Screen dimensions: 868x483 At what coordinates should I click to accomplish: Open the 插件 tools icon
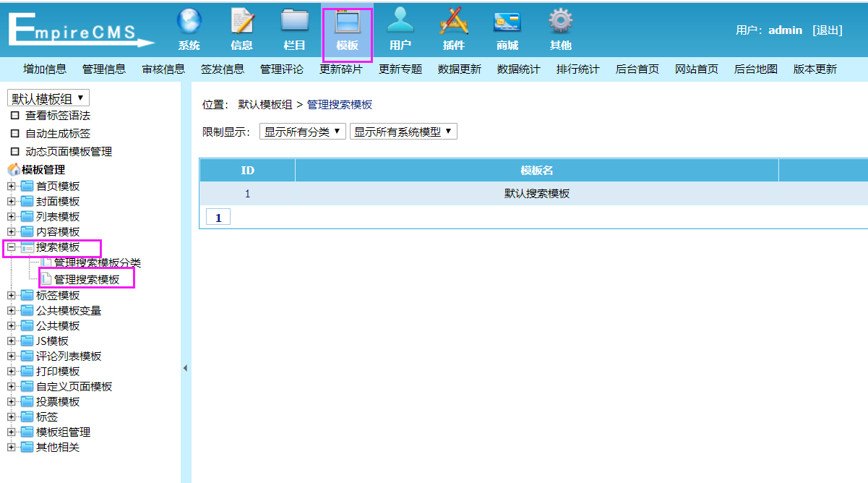pyautogui.click(x=454, y=21)
